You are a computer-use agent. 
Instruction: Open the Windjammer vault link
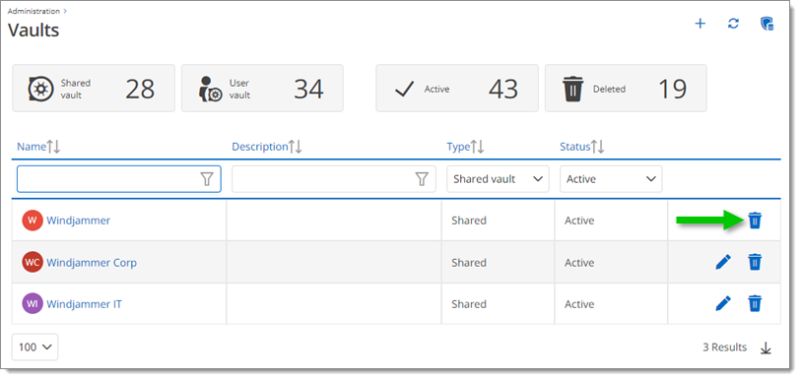78,220
